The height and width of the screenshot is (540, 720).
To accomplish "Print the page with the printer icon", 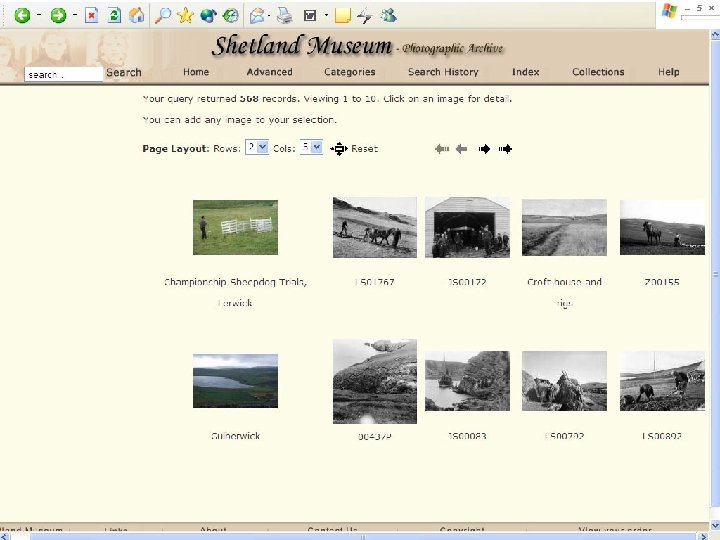I will pyautogui.click(x=285, y=16).
